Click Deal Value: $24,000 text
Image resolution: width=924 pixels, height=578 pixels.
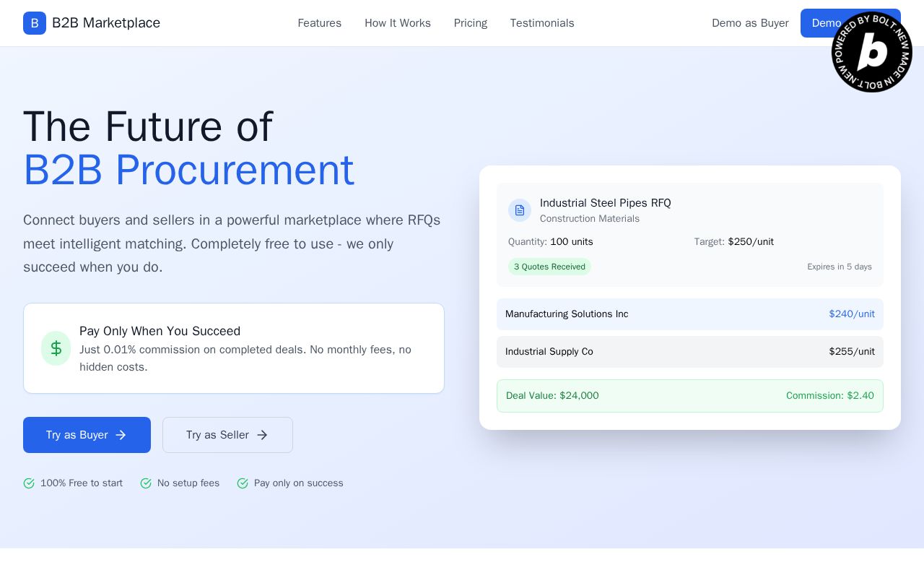pyautogui.click(x=552, y=396)
